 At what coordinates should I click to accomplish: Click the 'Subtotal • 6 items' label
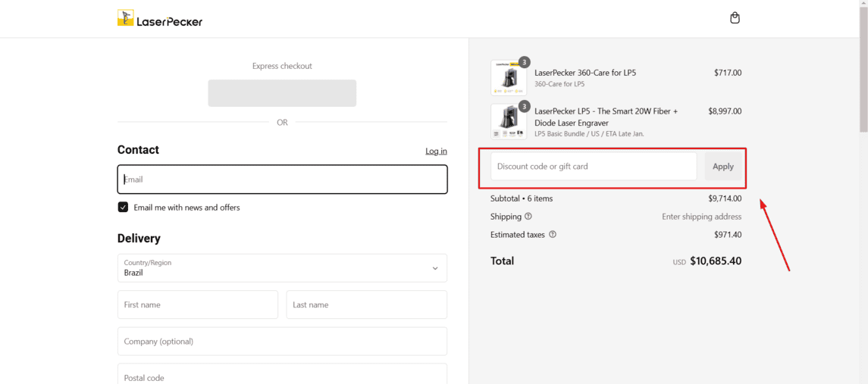[522, 198]
